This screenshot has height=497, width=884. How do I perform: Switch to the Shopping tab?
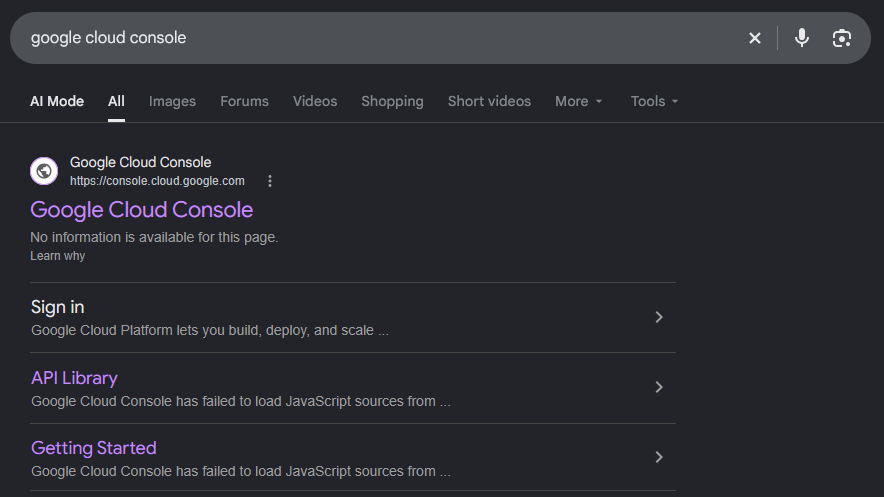392,101
